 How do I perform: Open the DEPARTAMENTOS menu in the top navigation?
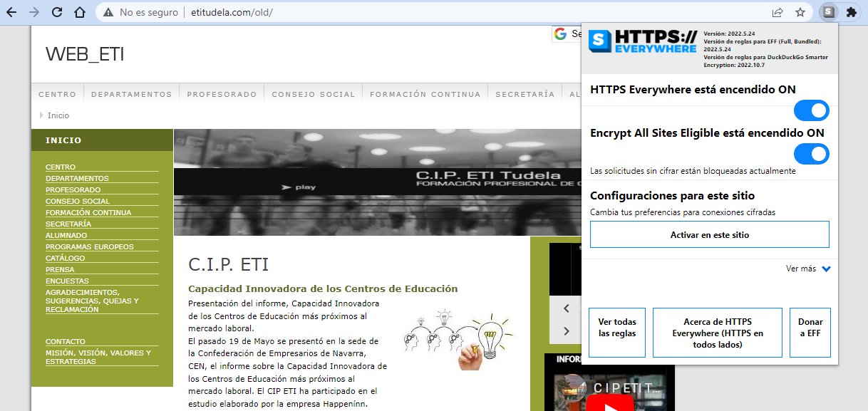click(131, 94)
